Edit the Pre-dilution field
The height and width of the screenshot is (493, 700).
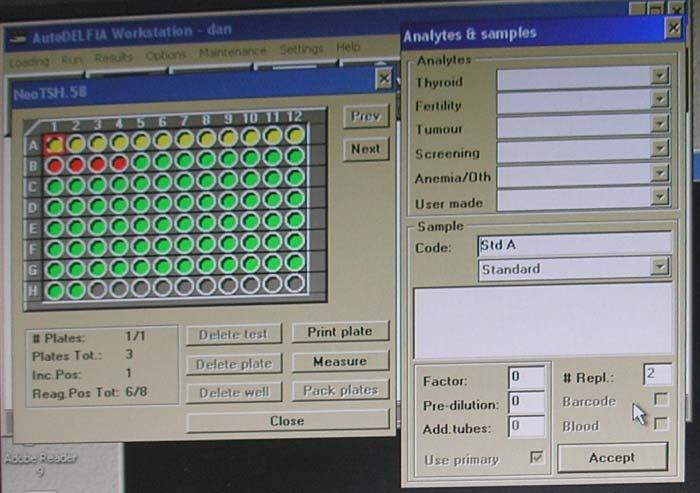point(527,401)
